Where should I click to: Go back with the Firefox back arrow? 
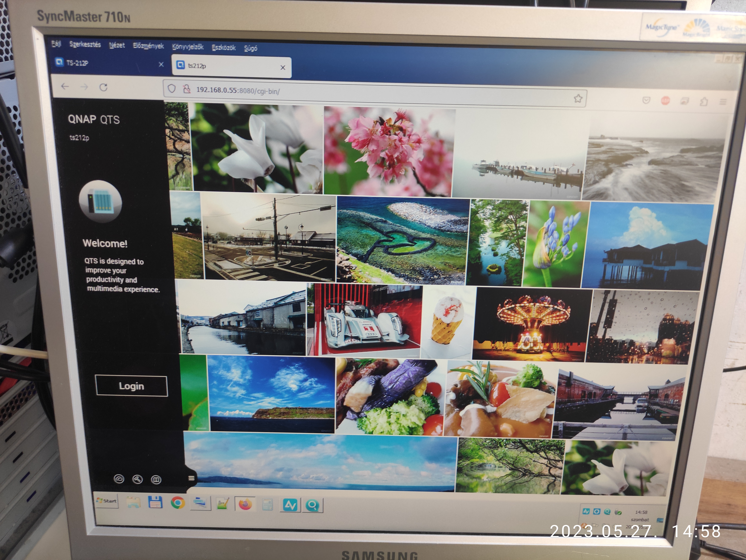[65, 87]
